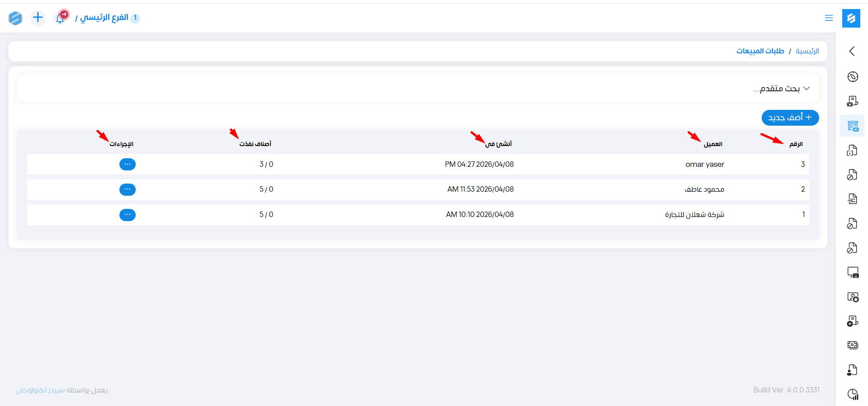Go to الرئيسية home breadcrumb link
This screenshot has height=406, width=868.
(807, 51)
